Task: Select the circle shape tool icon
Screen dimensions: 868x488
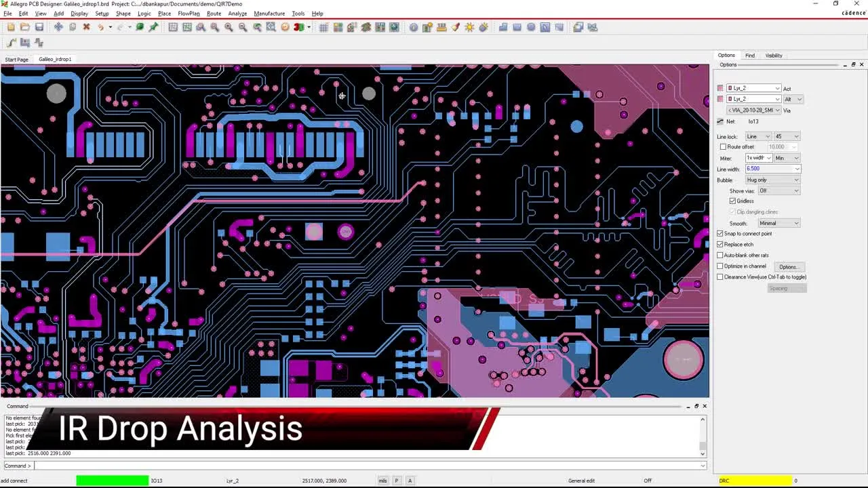Action: click(531, 27)
